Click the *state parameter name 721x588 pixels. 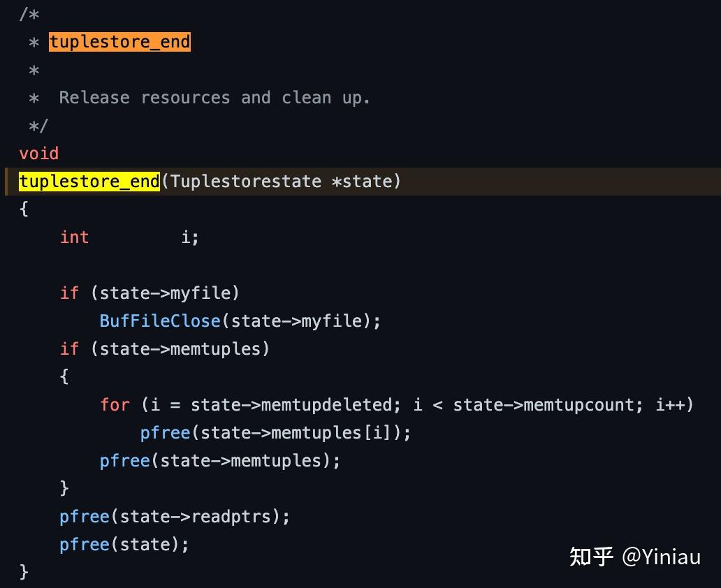363,181
